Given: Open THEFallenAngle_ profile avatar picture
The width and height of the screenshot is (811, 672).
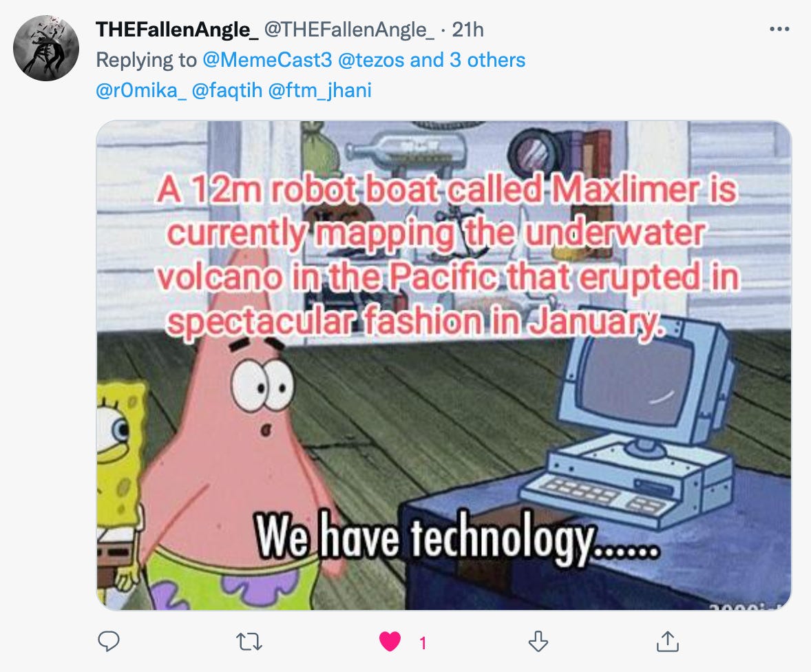Looking at the screenshot, I should click(x=46, y=48).
